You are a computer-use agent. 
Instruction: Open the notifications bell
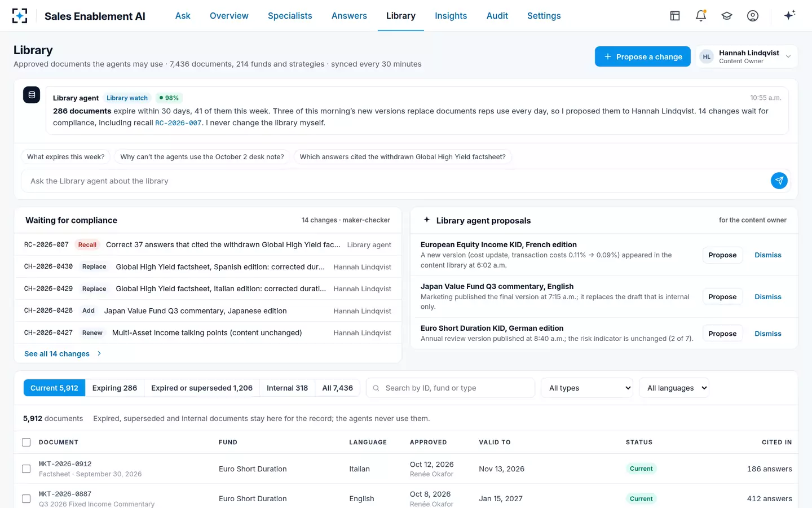(701, 16)
